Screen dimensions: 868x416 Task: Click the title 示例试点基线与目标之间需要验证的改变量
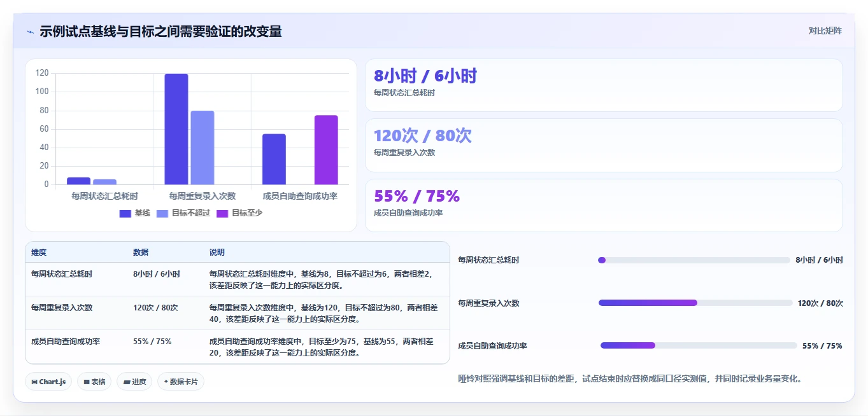coord(160,32)
